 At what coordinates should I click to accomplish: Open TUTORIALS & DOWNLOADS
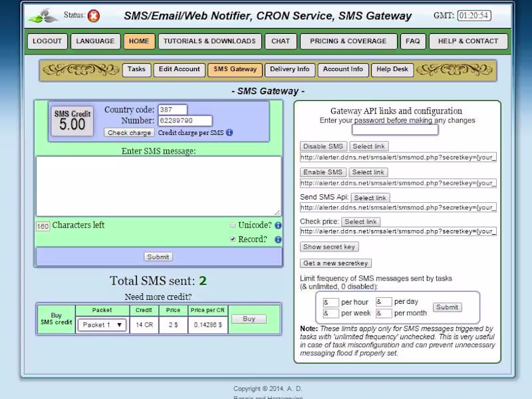[x=209, y=41]
